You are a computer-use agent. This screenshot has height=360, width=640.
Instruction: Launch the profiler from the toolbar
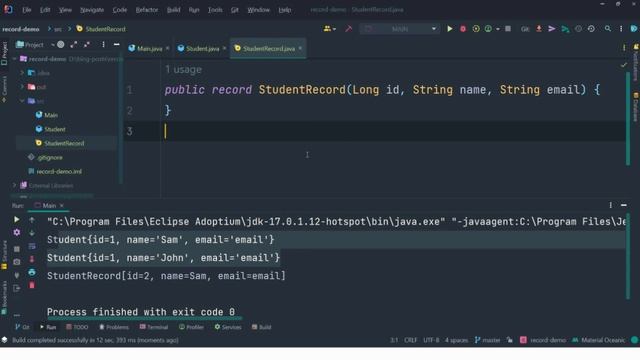488,29
